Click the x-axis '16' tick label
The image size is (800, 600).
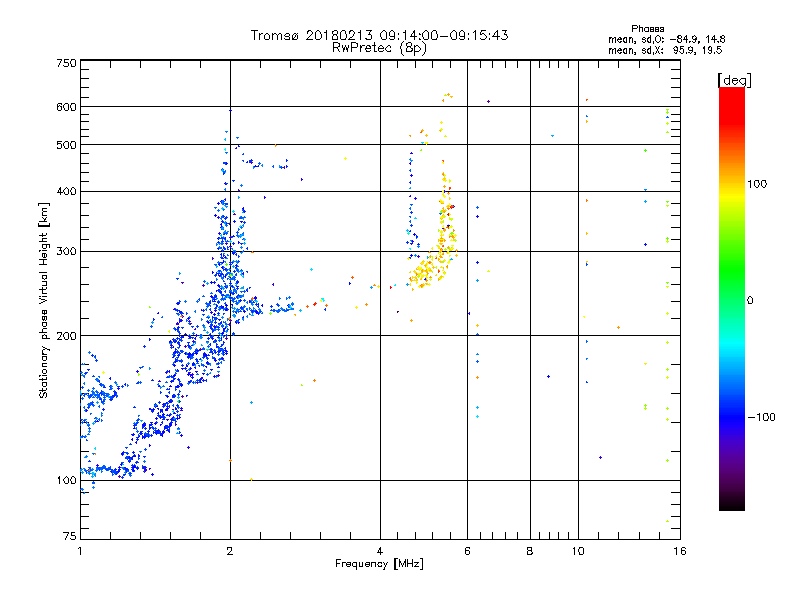680,551
